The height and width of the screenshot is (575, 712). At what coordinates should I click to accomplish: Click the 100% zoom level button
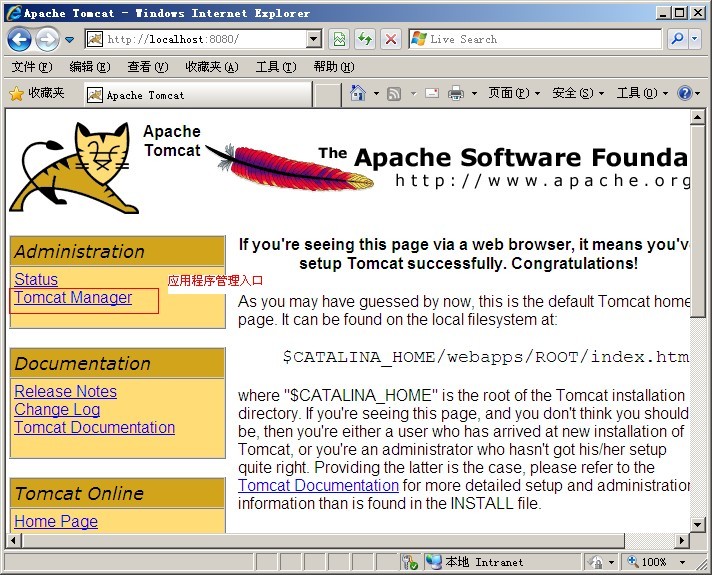point(647,562)
